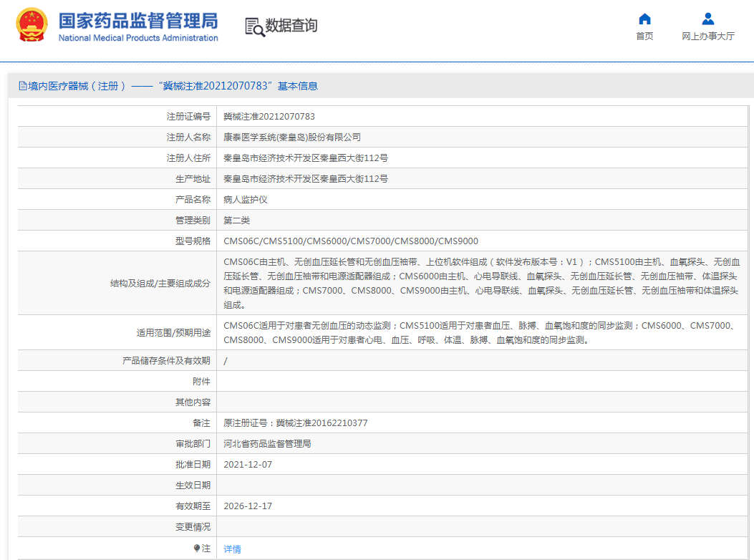
Task: Click the 国家药品监督管理局 title
Action: tap(138, 21)
